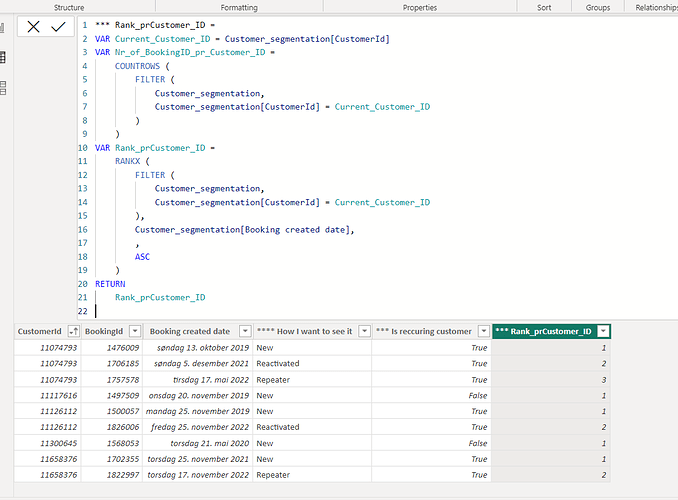Click Current_Customer_ID variable on line 2

tap(163, 38)
